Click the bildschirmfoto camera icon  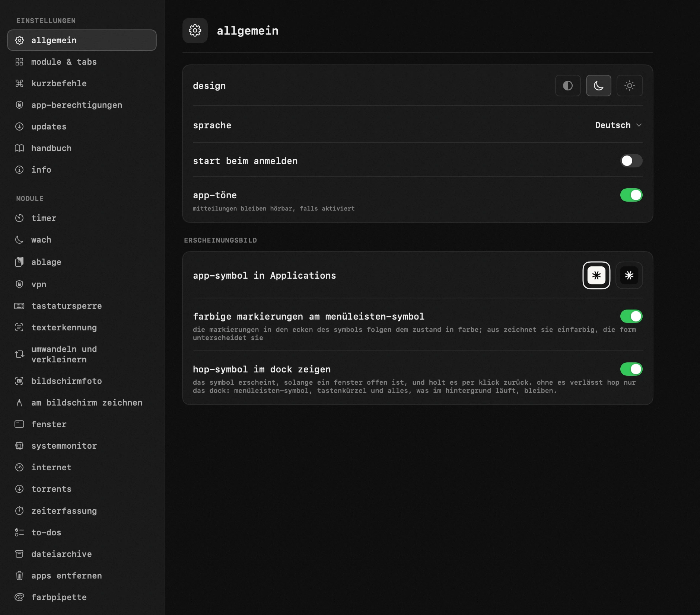19,381
